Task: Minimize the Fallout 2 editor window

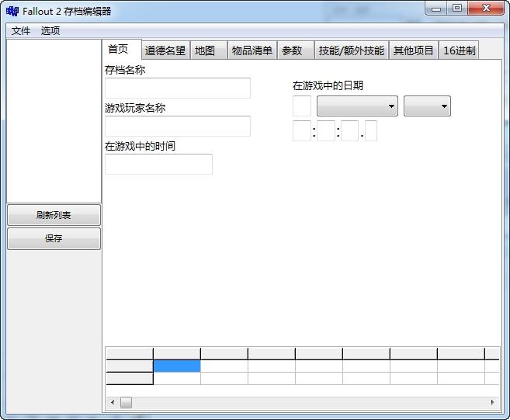Action: pos(436,9)
